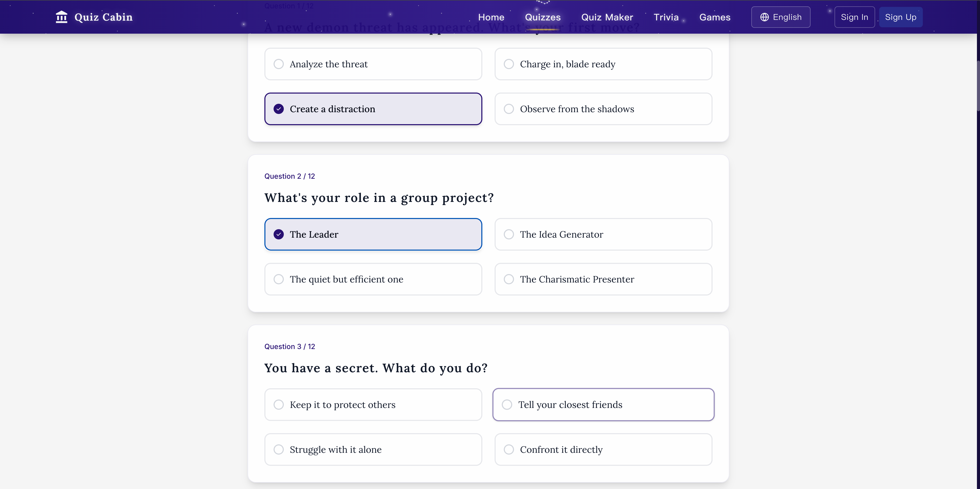Viewport: 980px width, 489px height.
Task: Click the 'Question 2 / 12' label
Action: pyautogui.click(x=289, y=176)
